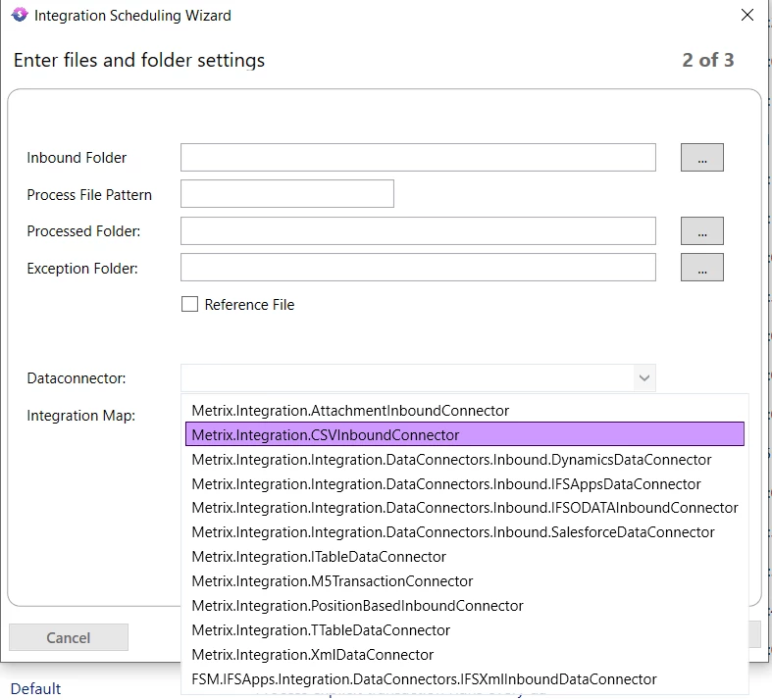Image resolution: width=772 pixels, height=700 pixels.
Task: Select Metrix.Integration.AttachmentInboundConnector option
Action: tap(350, 411)
